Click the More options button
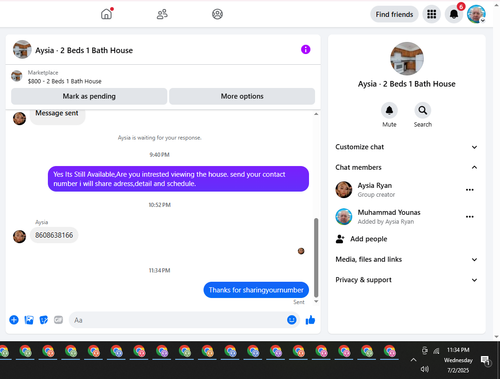This screenshot has height=379, width=500. click(242, 96)
